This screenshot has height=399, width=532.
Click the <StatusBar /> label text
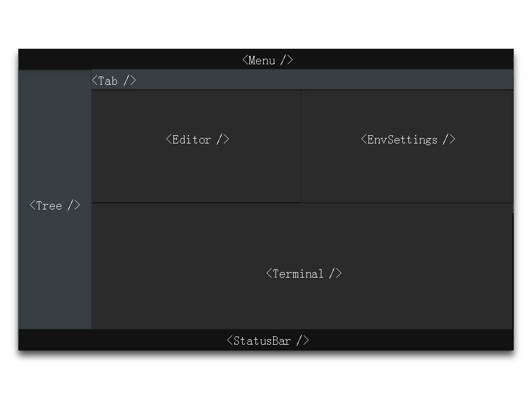[268, 341]
